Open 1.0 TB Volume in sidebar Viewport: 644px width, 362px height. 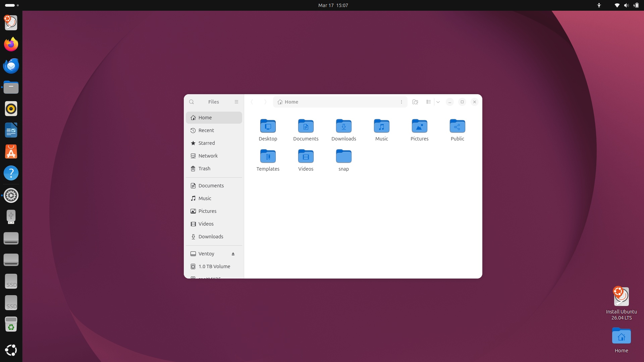tap(214, 266)
